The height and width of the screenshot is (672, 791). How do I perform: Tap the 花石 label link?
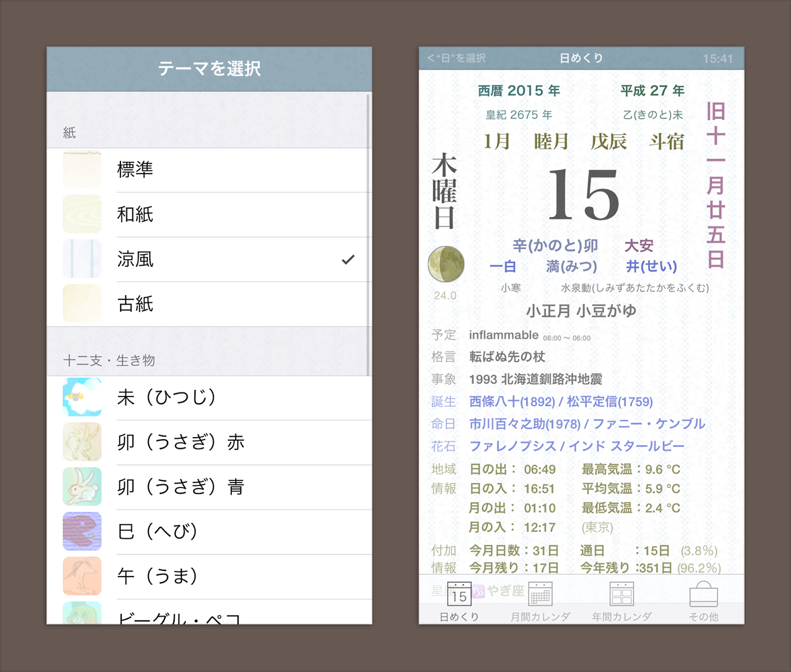[444, 446]
